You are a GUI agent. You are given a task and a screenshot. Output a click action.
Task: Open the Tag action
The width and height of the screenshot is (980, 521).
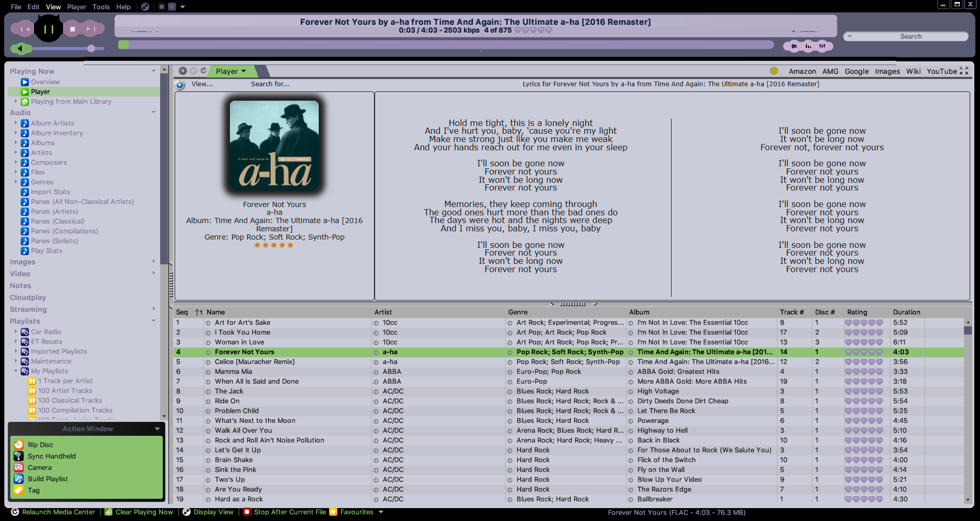(x=34, y=490)
